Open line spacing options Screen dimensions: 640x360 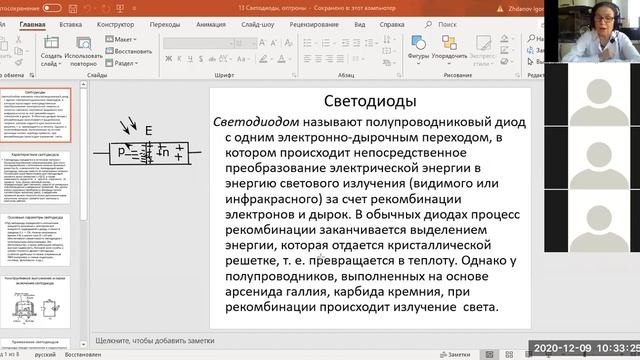pyautogui.click(x=371, y=43)
